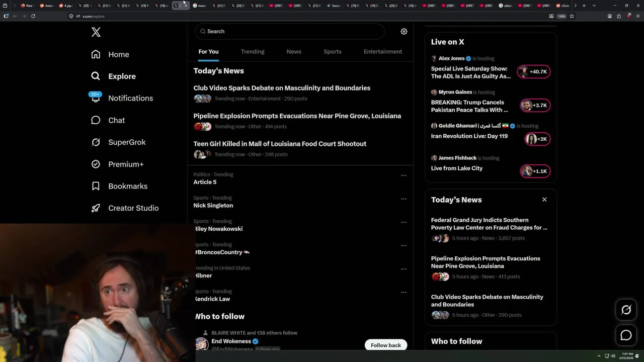Switch to the Trending tab
The height and width of the screenshot is (362, 644).
click(x=253, y=52)
